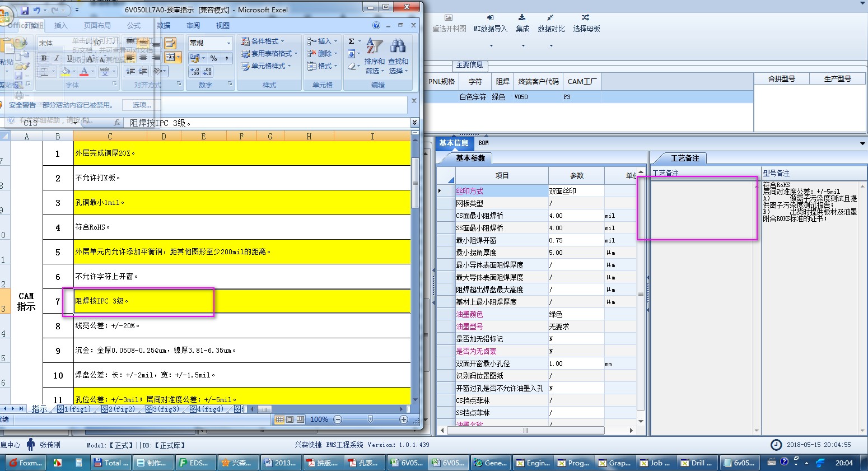Viewport: 868px width, 471px height.
Task: Close the security warning bar
Action: click(x=414, y=101)
